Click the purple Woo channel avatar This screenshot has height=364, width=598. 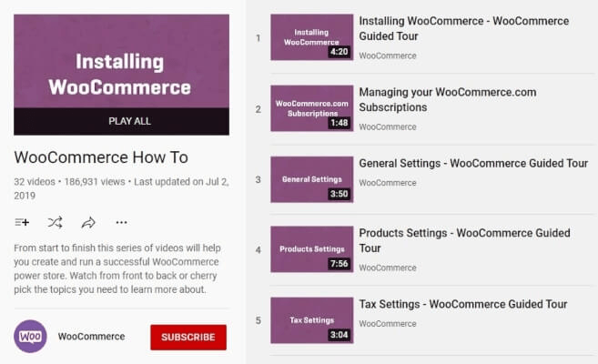click(x=31, y=336)
